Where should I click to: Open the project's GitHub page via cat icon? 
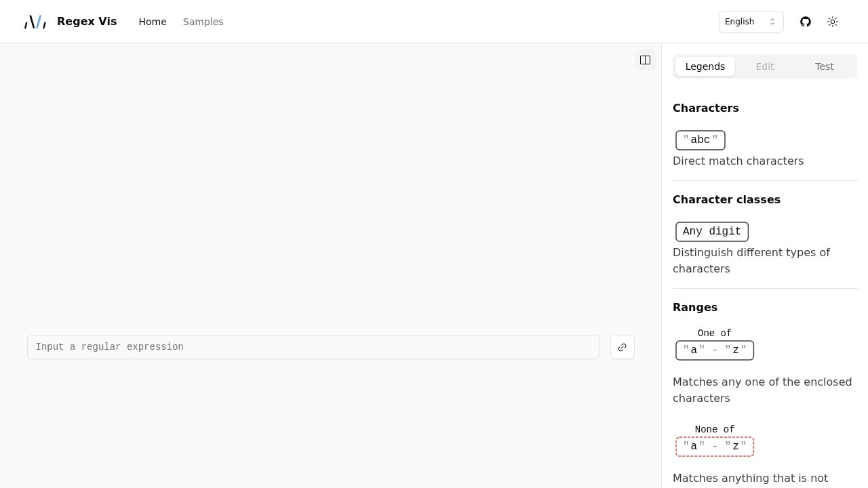click(806, 22)
